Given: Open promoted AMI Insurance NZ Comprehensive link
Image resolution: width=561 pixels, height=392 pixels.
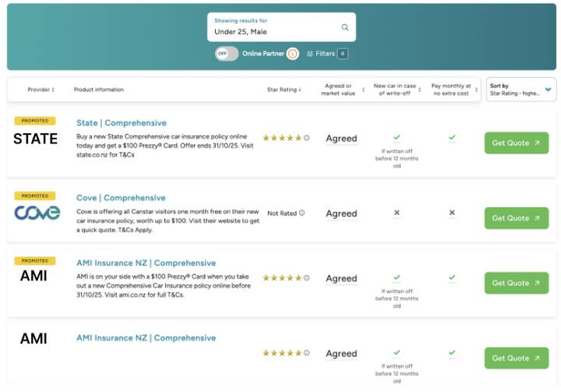Looking at the screenshot, I should point(146,263).
